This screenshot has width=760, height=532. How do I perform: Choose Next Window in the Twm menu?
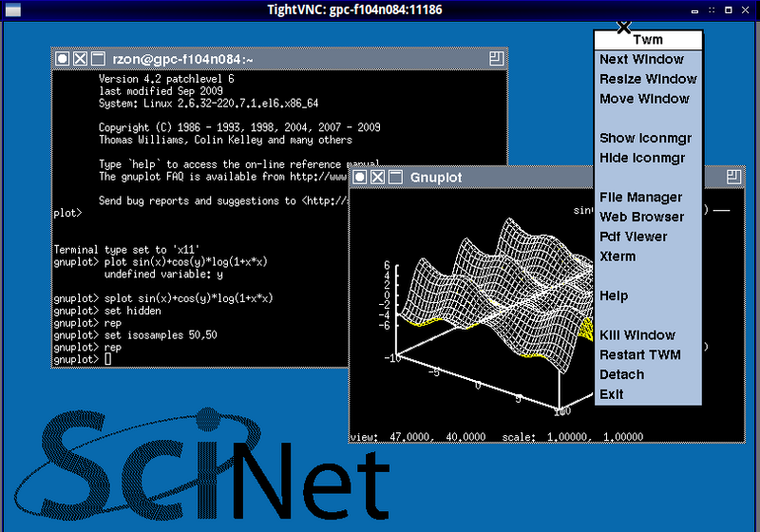tap(648, 60)
